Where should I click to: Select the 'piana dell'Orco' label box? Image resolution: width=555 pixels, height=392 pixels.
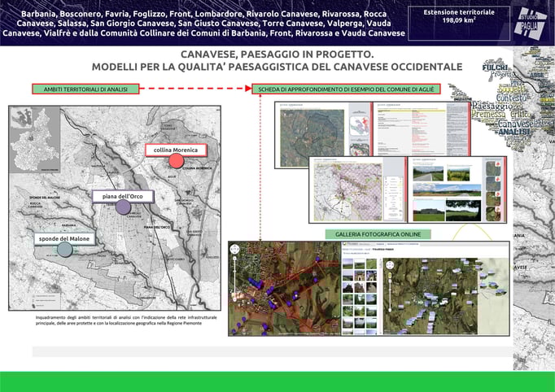(123, 196)
